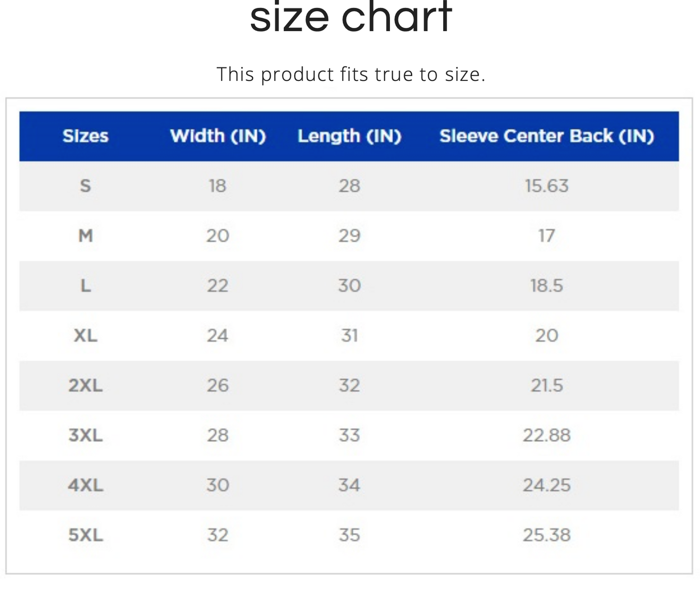Select the Width (IN) column header
This screenshot has width=700, height=601.
coord(218,136)
